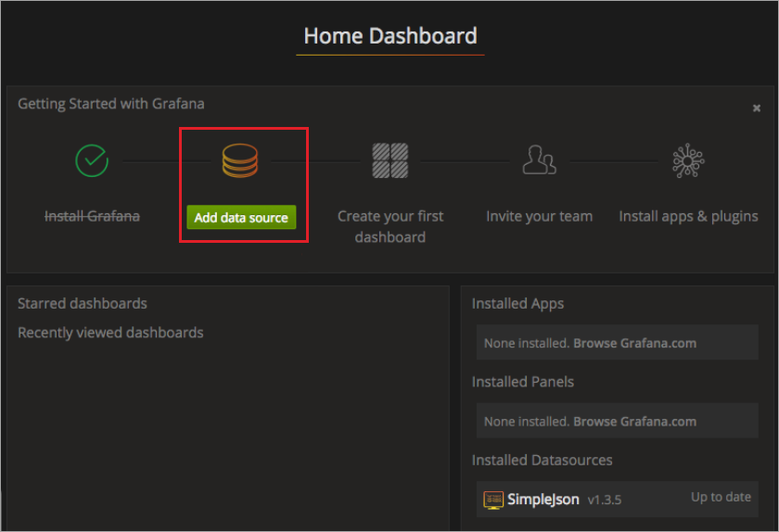This screenshot has height=532, width=779.
Task: Click the Installed Datasources heading
Action: 542,461
